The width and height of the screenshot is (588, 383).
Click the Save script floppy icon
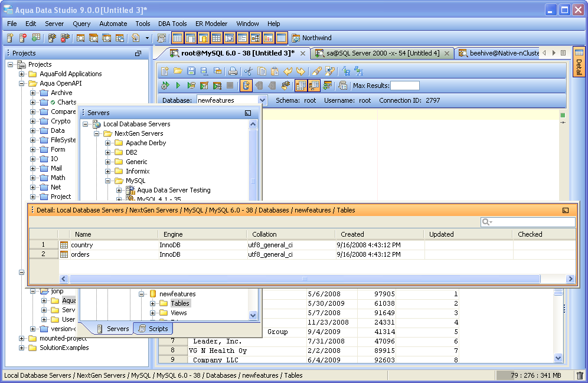point(191,71)
